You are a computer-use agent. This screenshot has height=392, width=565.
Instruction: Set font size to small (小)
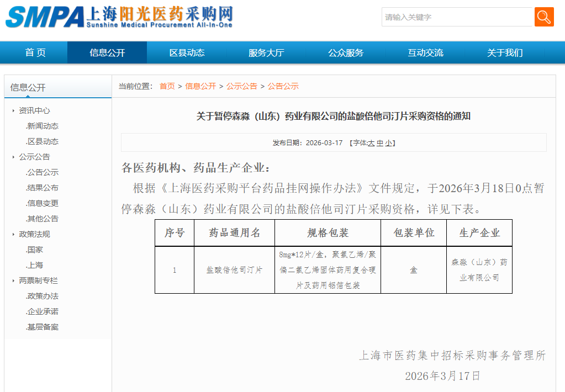pyautogui.click(x=388, y=143)
